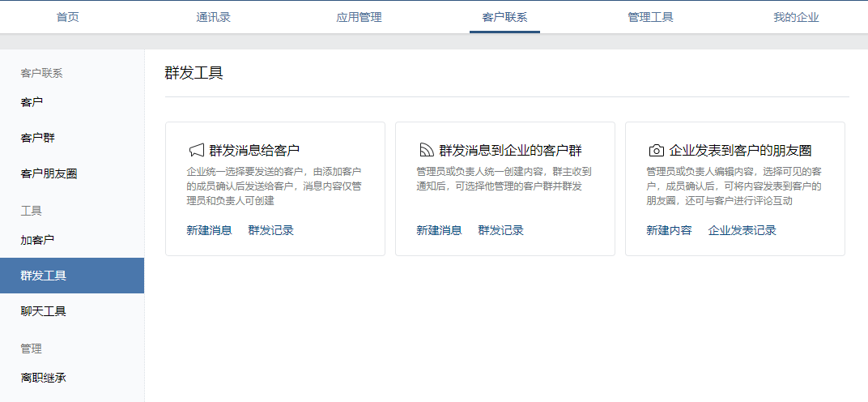Click the camera icon beside 企业发表到客户的朋友圈
This screenshot has height=402, width=868.
pyautogui.click(x=656, y=150)
